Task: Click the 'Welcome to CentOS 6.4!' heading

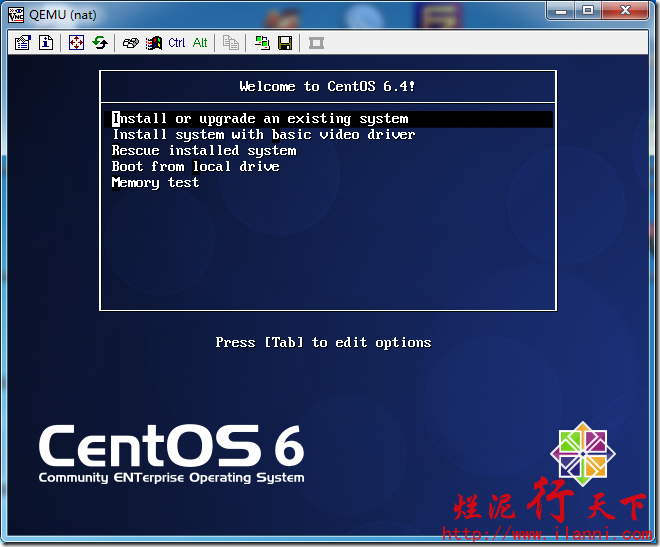Action: tap(327, 86)
